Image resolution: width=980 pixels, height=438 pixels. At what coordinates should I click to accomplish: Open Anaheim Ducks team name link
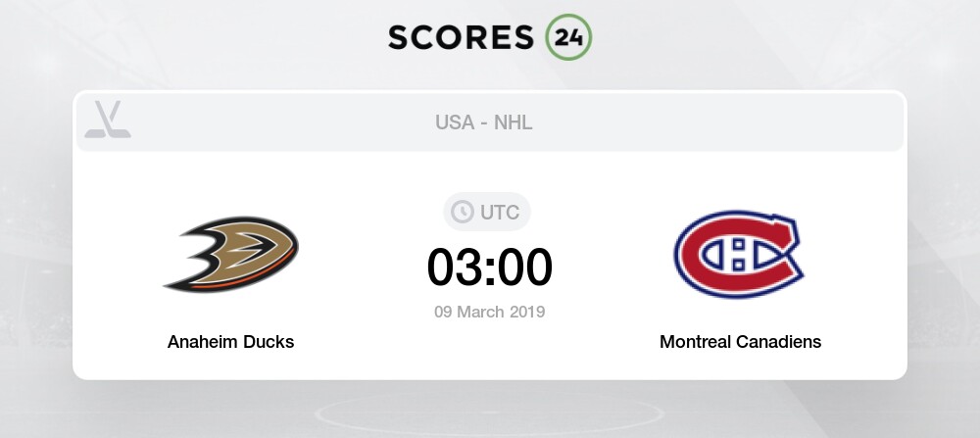(x=230, y=342)
